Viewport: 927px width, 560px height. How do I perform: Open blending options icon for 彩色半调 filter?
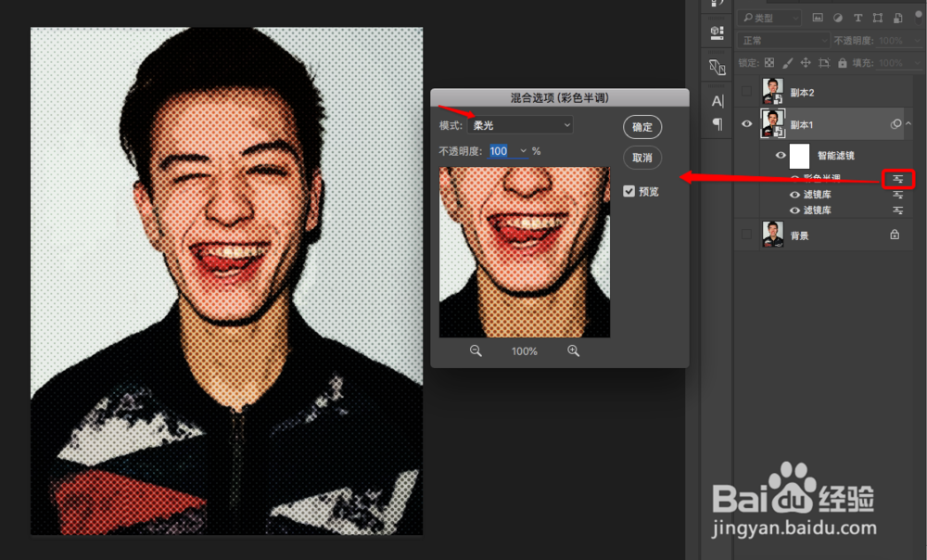pos(898,179)
